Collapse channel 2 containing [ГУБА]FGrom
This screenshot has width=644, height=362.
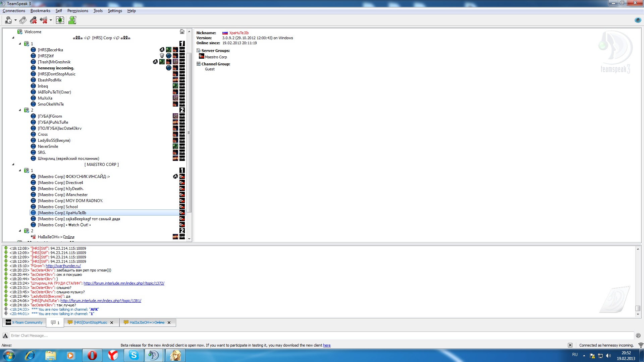[x=20, y=110]
